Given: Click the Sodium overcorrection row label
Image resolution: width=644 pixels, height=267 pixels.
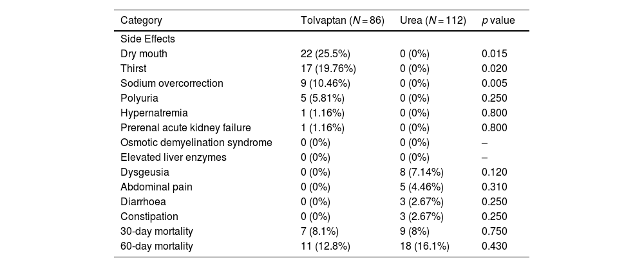Looking at the screenshot, I should [x=172, y=83].
